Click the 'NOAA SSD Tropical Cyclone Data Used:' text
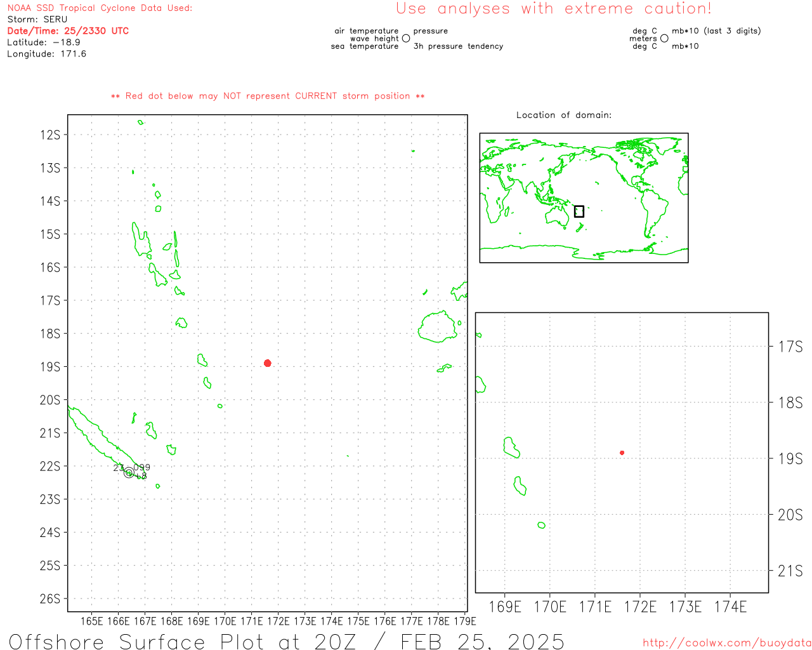 (x=100, y=8)
